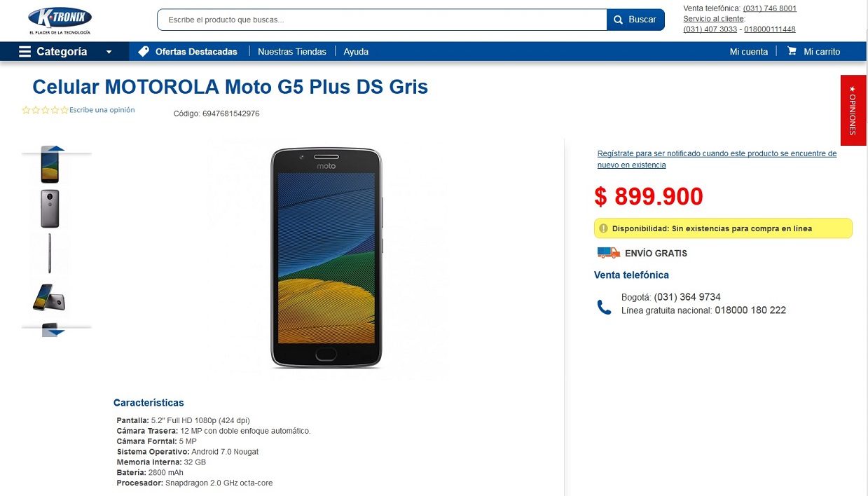Click the Escribe una opinión link

coord(102,110)
